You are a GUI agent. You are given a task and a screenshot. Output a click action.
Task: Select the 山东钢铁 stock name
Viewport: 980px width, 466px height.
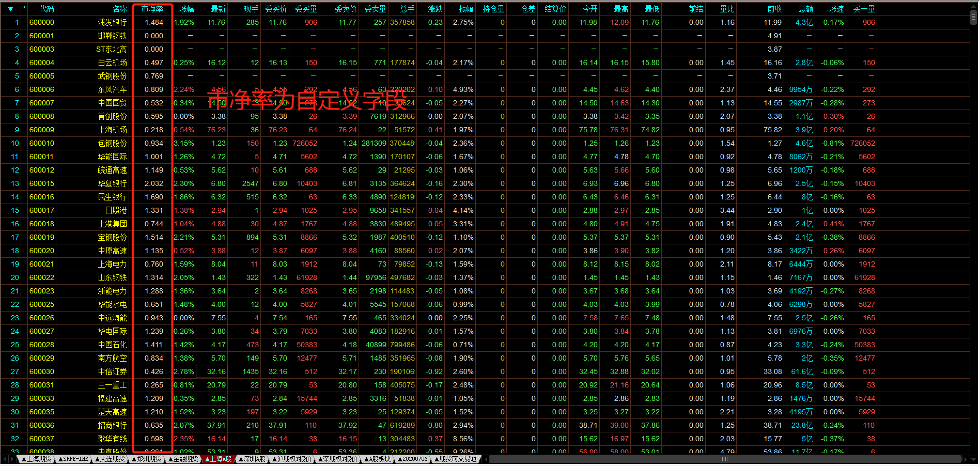[x=112, y=277]
